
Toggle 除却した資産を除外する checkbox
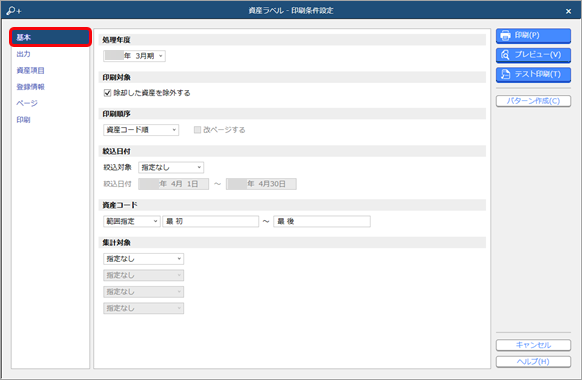[108, 93]
